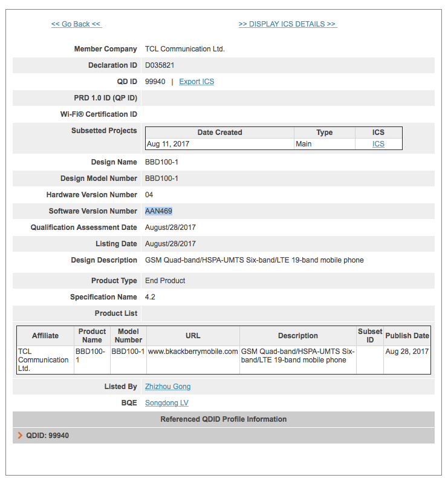Viewport: 448px width, 478px height.
Task: Click the Export ICS link
Action: pyautogui.click(x=196, y=82)
